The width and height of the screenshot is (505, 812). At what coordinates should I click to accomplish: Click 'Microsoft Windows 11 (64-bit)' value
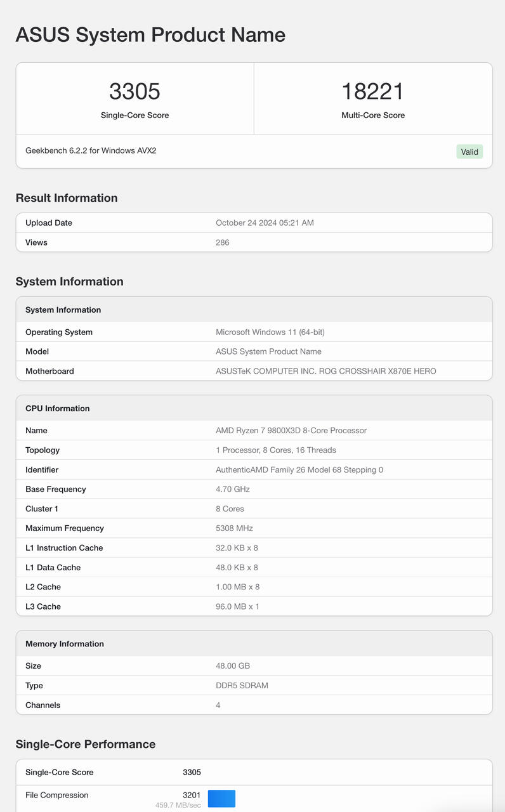tap(270, 332)
